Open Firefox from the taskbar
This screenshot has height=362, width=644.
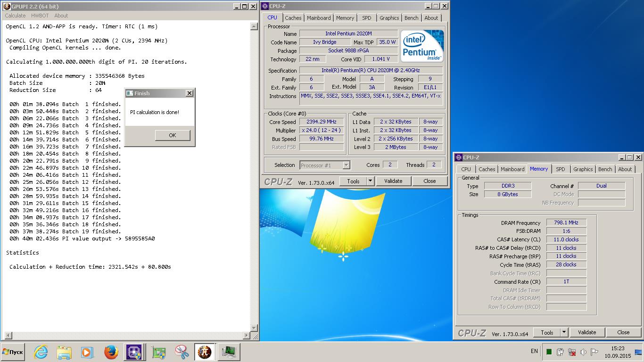(x=111, y=352)
